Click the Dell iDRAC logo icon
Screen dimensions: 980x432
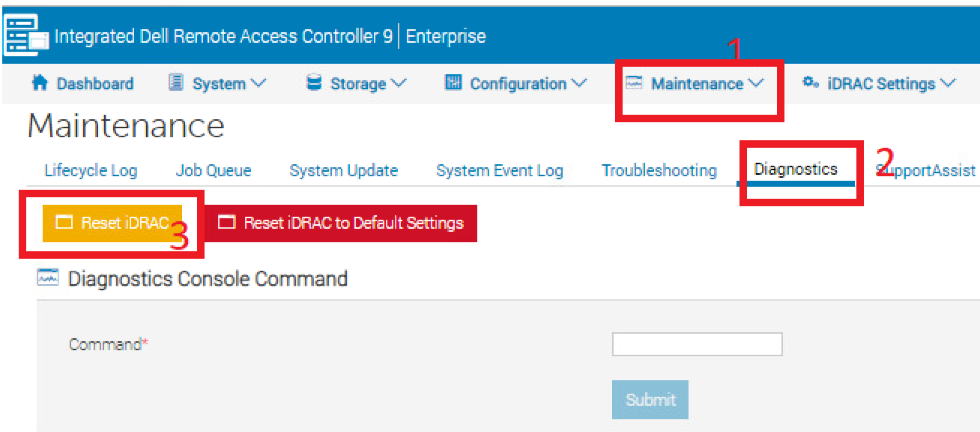[25, 34]
